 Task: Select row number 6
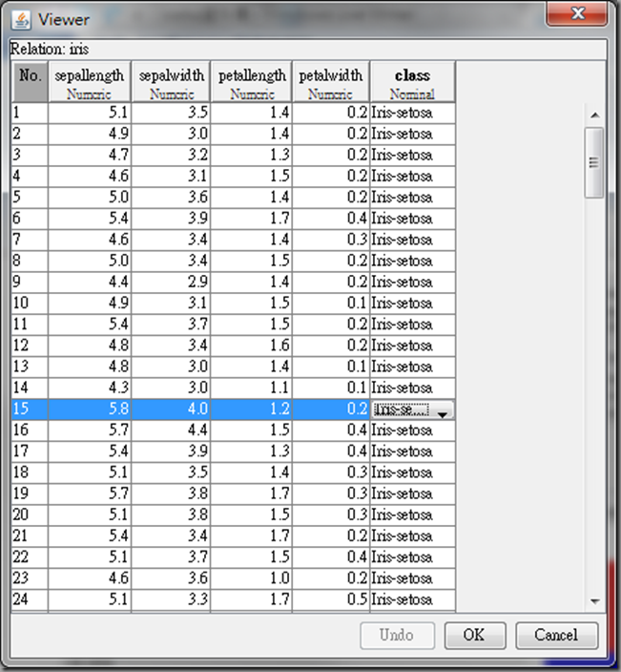tap(30, 219)
